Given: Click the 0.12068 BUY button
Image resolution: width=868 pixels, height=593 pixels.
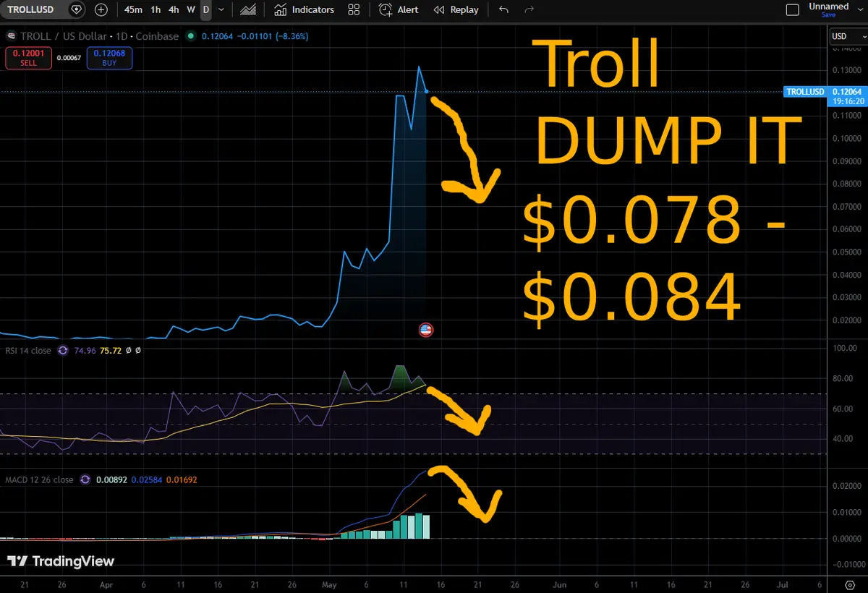Looking at the screenshot, I should click(x=110, y=58).
